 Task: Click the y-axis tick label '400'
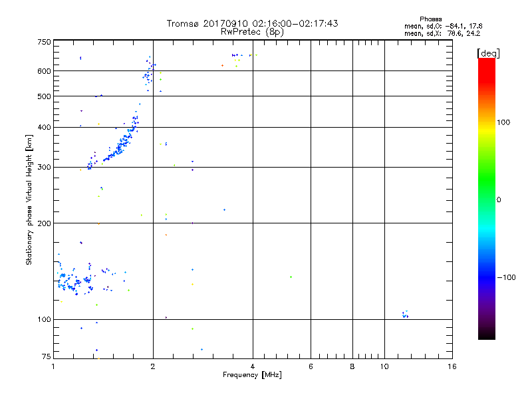click(x=44, y=127)
